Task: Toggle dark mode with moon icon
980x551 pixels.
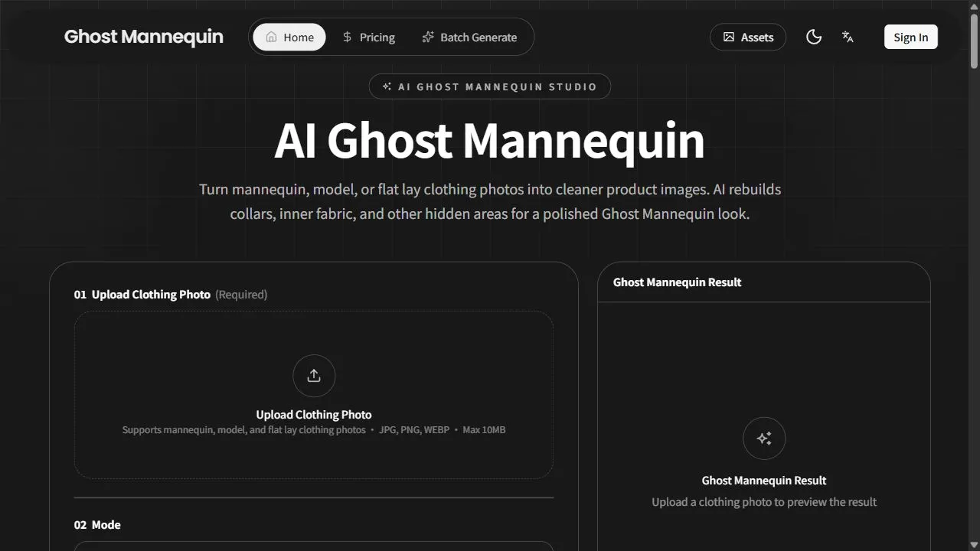Action: coord(814,37)
